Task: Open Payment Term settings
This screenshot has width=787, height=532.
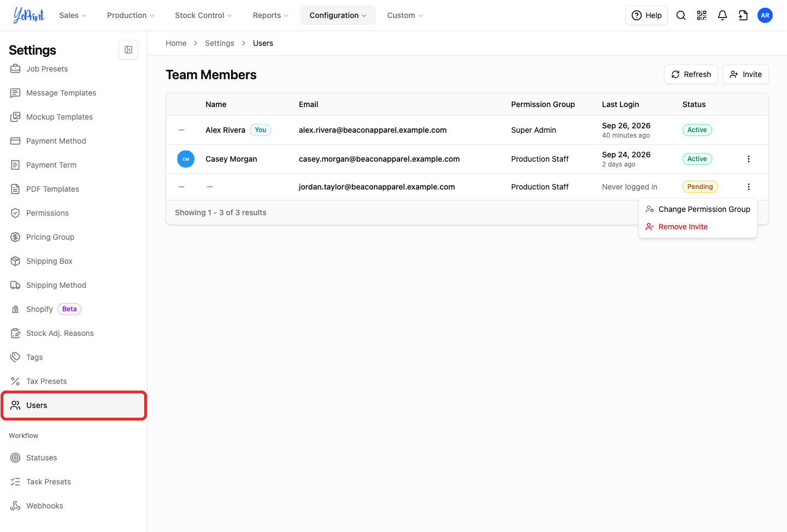Action: coord(74,165)
